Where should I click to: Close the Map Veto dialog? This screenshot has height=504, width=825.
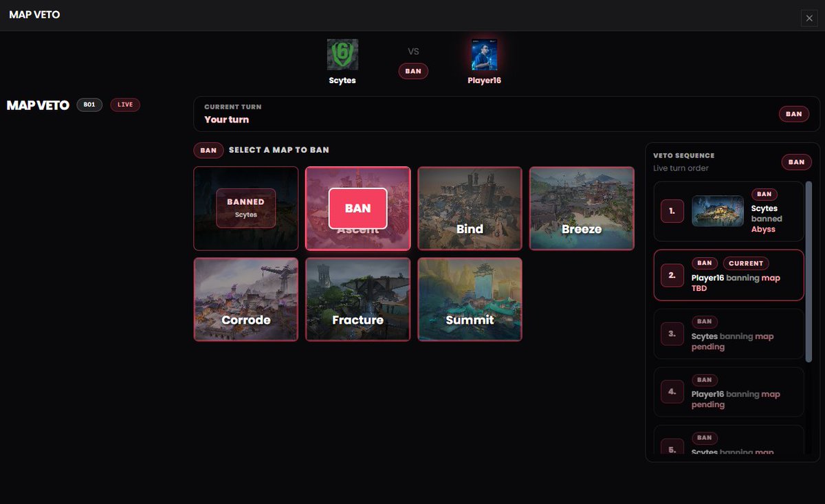pyautogui.click(x=809, y=18)
